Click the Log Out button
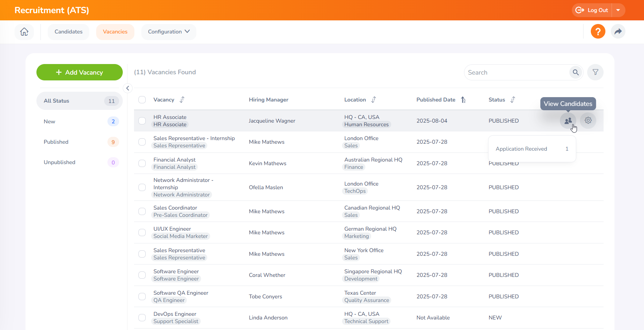 click(592, 10)
